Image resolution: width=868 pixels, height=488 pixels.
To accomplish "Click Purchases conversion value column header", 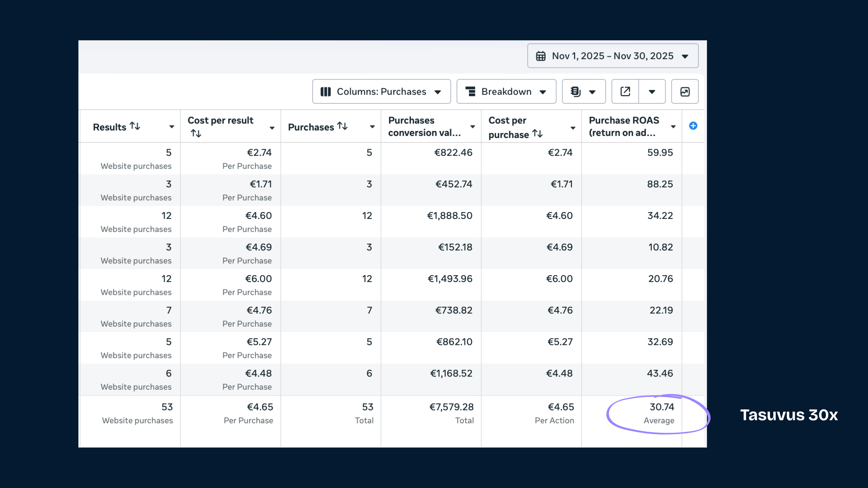I will (x=424, y=126).
